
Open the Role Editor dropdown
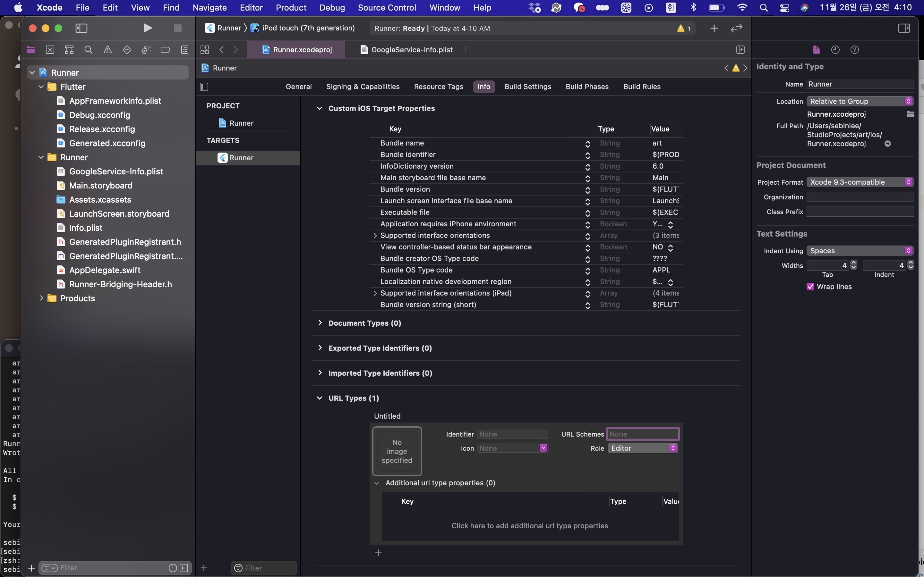[x=643, y=448]
